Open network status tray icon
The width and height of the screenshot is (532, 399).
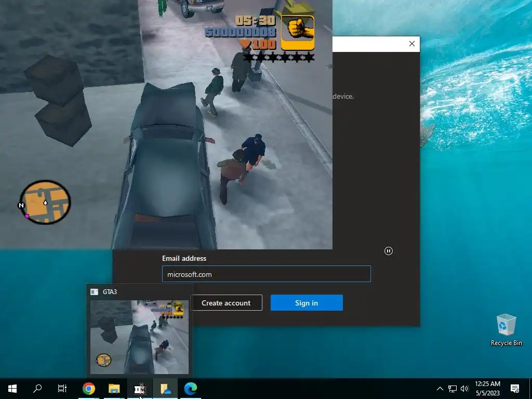click(x=453, y=389)
